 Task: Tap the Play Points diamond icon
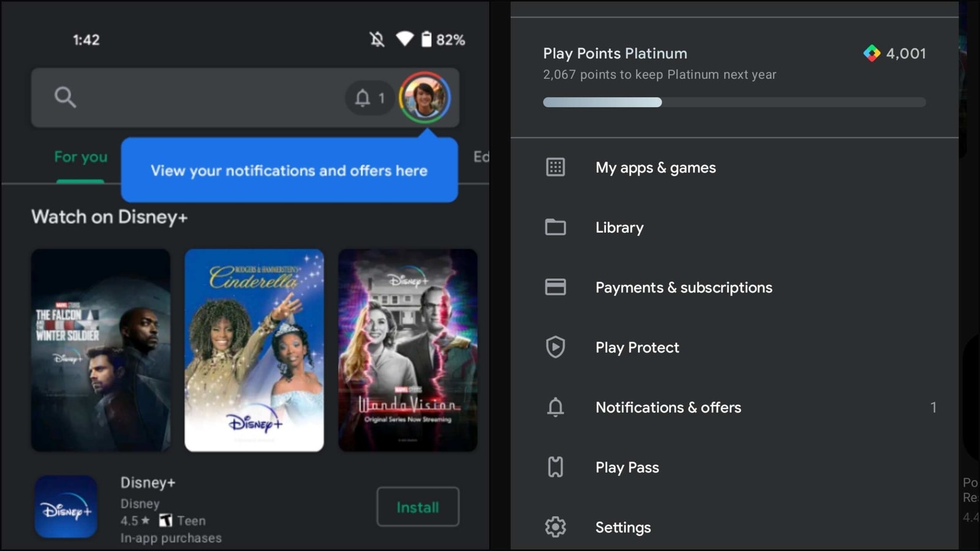pos(872,53)
